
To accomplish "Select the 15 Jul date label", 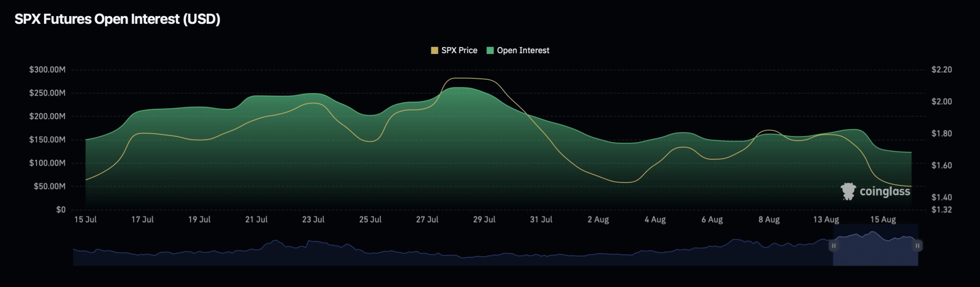I will click(x=85, y=220).
